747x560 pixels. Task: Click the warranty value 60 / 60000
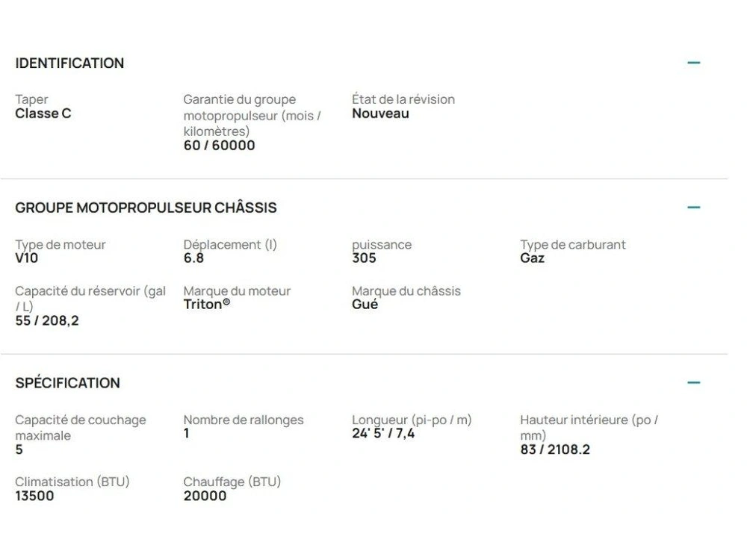coord(219,146)
